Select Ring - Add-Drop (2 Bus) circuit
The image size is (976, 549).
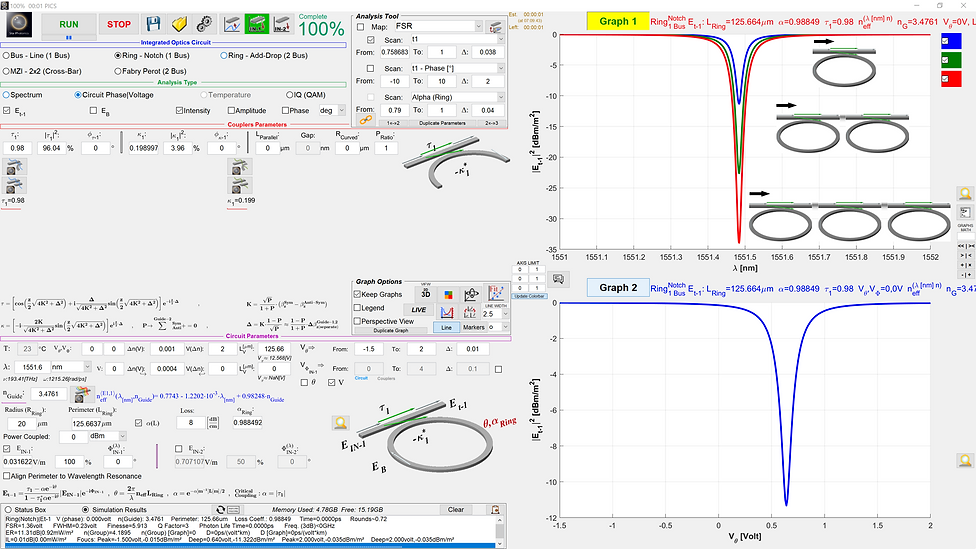(x=264, y=55)
